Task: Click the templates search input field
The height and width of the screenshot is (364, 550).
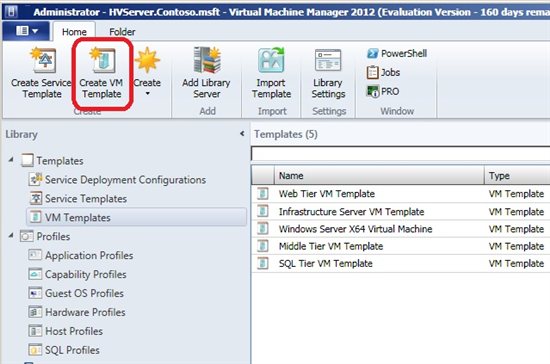Action: [401, 154]
